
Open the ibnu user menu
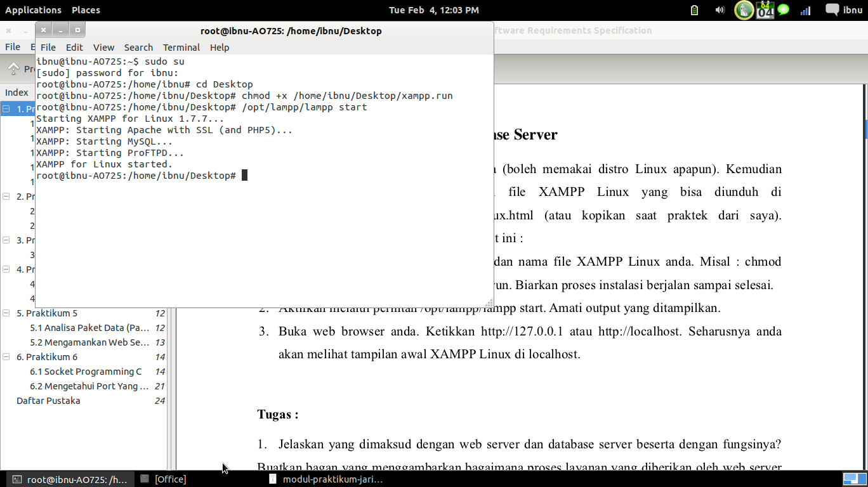click(x=853, y=10)
